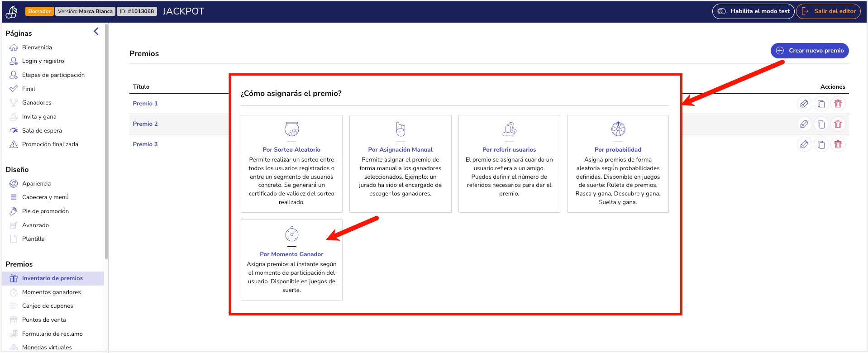
Task: Click the cherry logo in the top bar
Action: pos(12,12)
